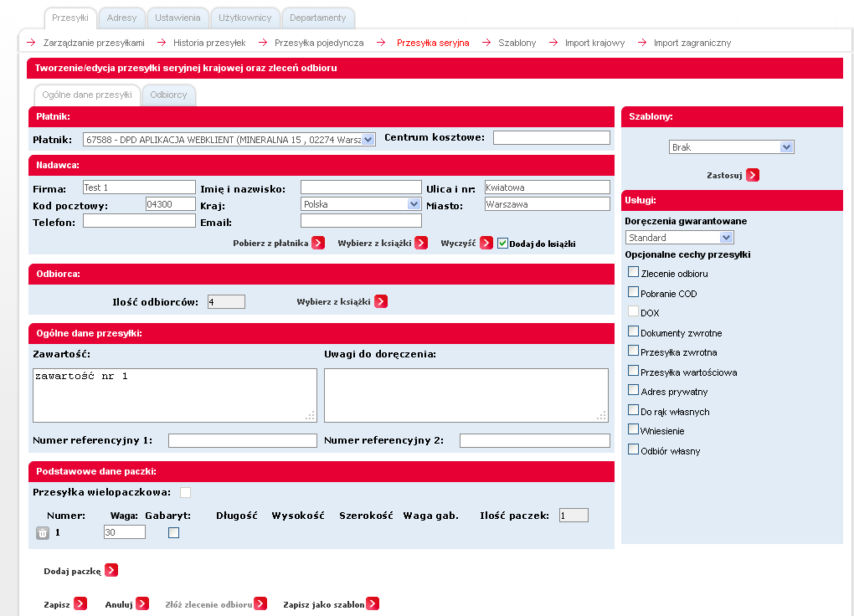Open the Ustawienia tab
The width and height of the screenshot is (854, 616).
(x=177, y=18)
